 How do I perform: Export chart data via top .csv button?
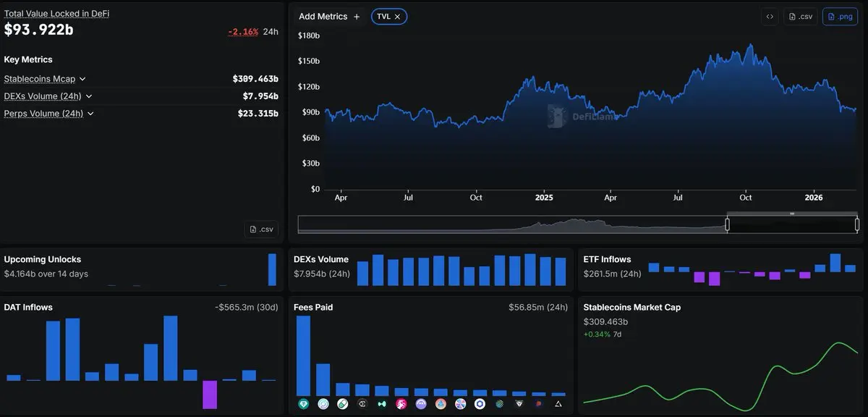(x=800, y=17)
